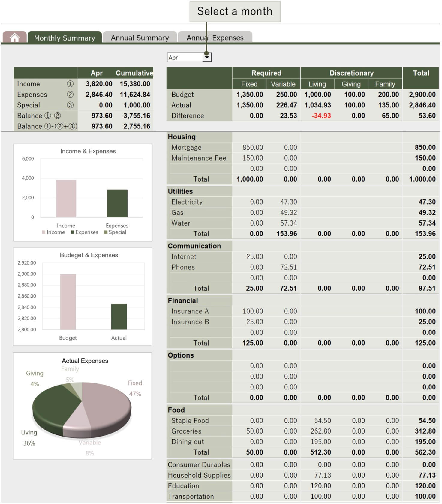Viewport: 442px width, 504px height.
Task: Click the Budget total 2,900.00
Action: pos(422,94)
